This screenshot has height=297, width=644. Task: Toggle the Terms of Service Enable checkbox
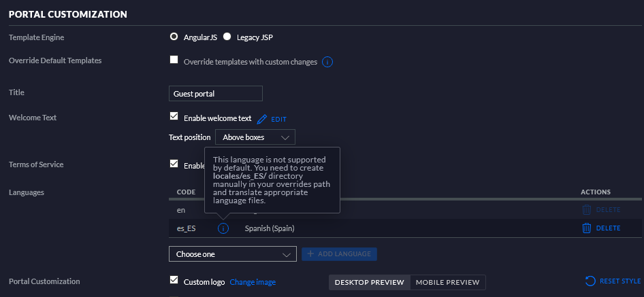(174, 164)
